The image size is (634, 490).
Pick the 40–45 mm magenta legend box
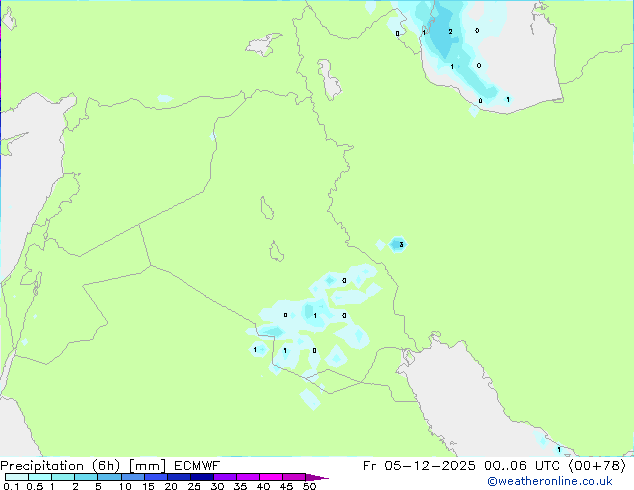pyautogui.click(x=271, y=477)
